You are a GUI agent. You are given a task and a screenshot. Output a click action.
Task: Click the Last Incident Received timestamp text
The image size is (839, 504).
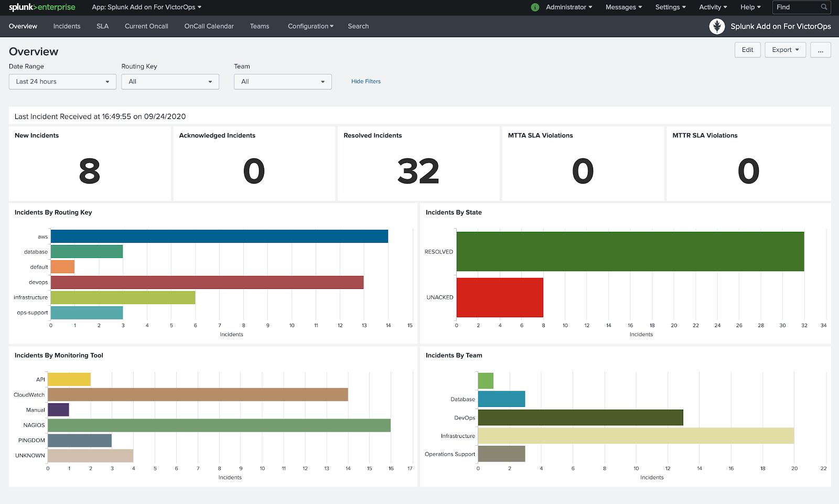click(x=100, y=116)
